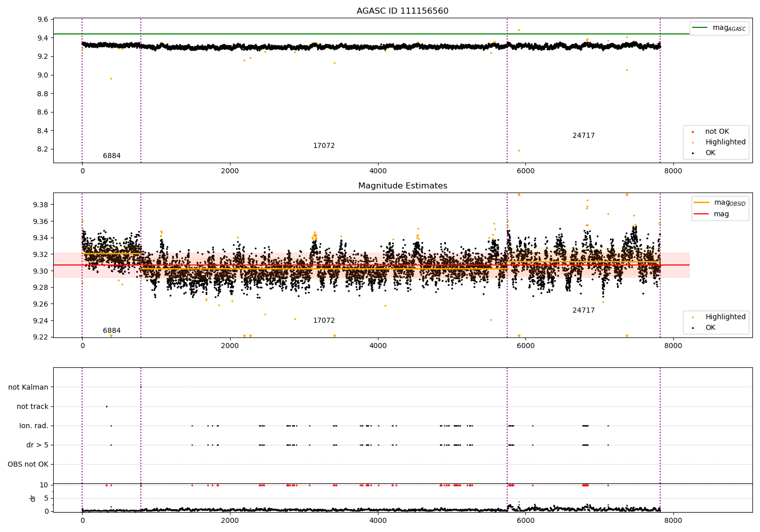This screenshot has height=532, width=760.
Task: Click the 'dr > 5' row label
Action: 37,445
